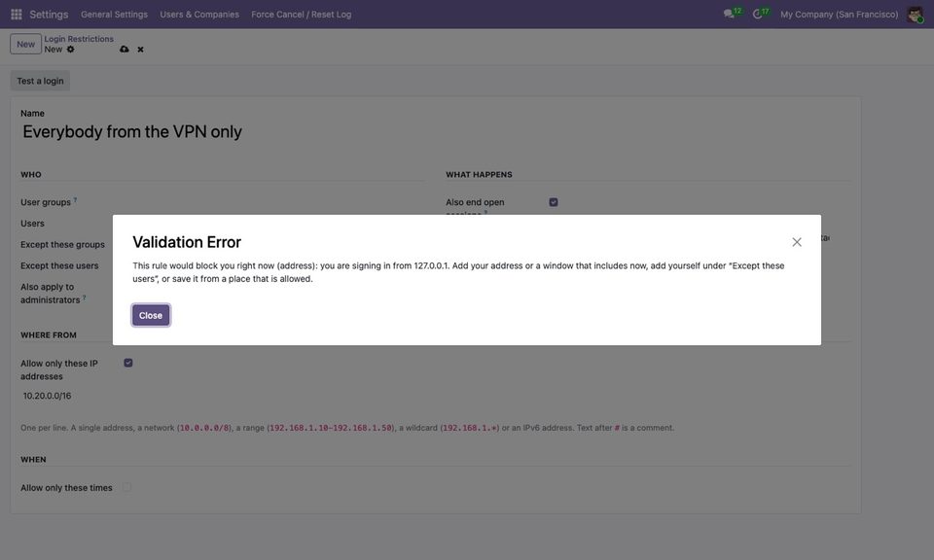The width and height of the screenshot is (934, 560).
Task: Click the gear actions icon next to New
Action: click(71, 50)
